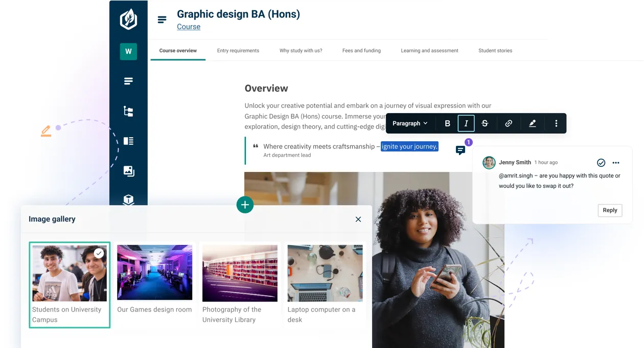
Task: Close the Image gallery panel
Action: coord(358,219)
